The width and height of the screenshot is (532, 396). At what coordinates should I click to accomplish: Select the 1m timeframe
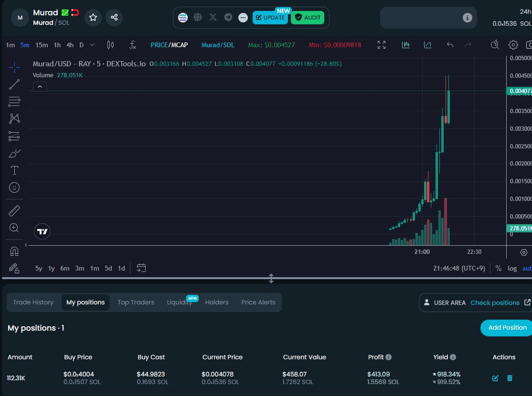click(11, 45)
